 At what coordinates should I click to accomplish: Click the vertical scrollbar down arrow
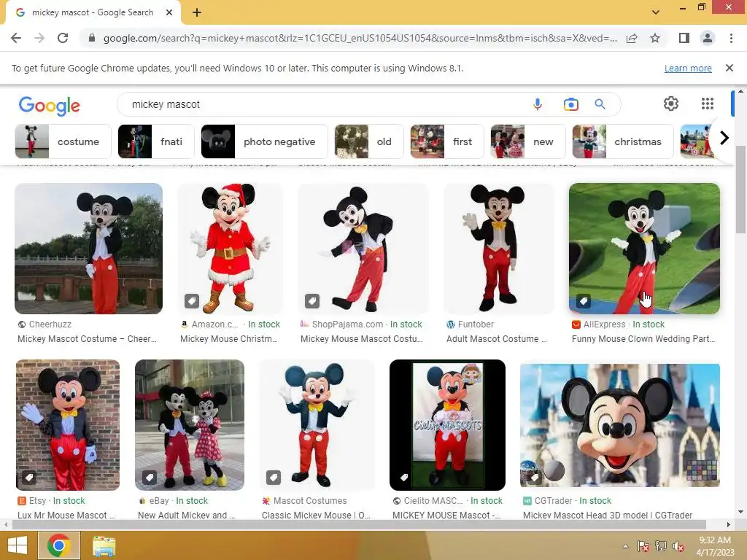click(x=740, y=513)
